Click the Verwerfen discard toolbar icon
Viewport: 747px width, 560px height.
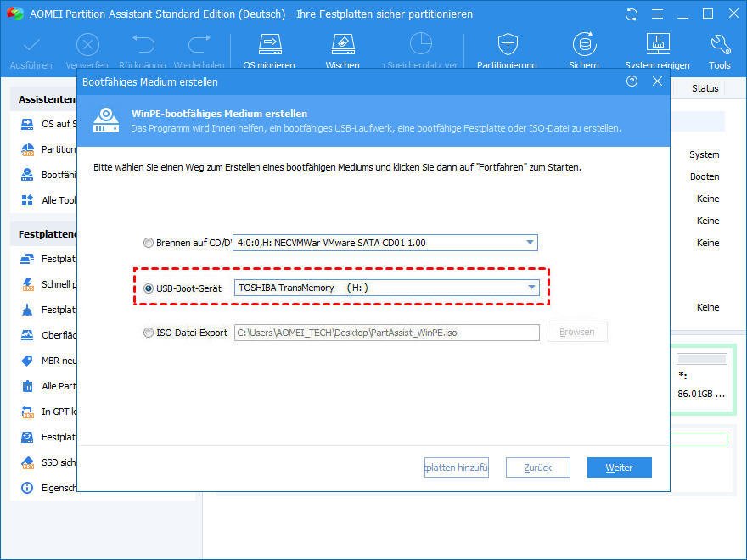[87, 45]
